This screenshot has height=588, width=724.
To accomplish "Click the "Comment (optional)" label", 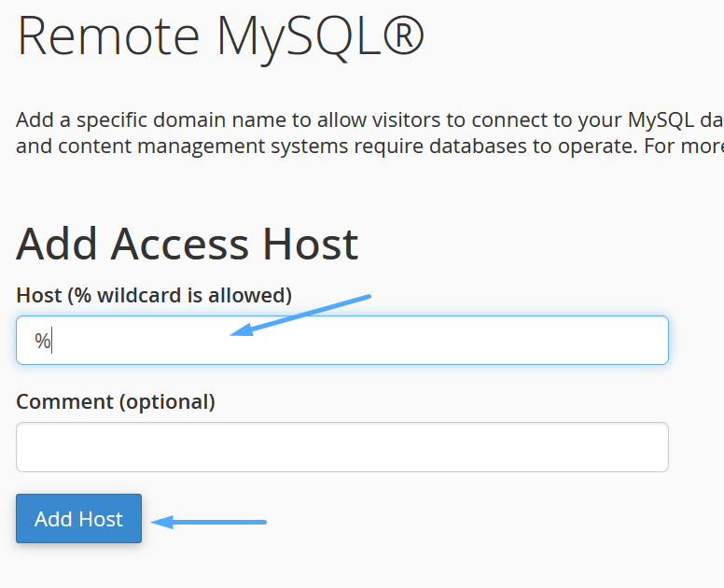I will pos(116,401).
